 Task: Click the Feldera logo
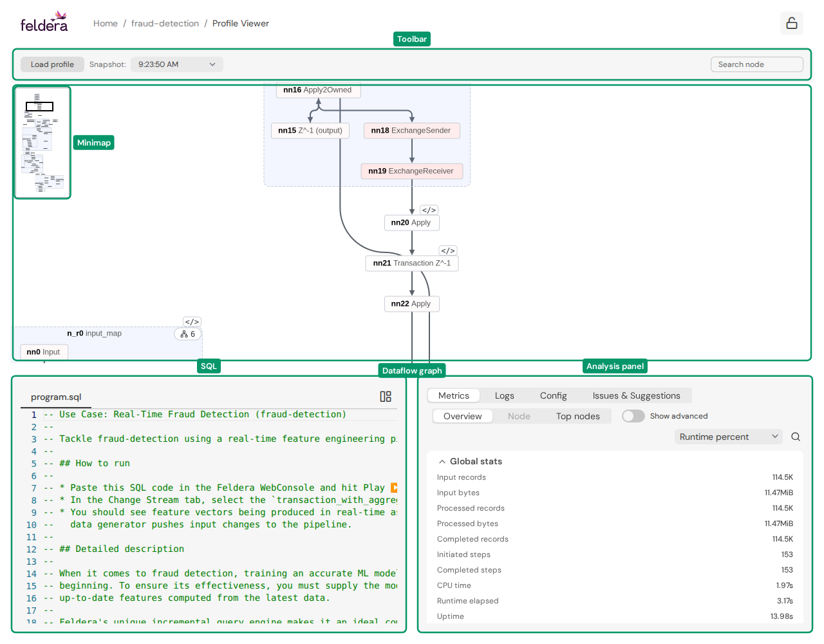click(44, 23)
